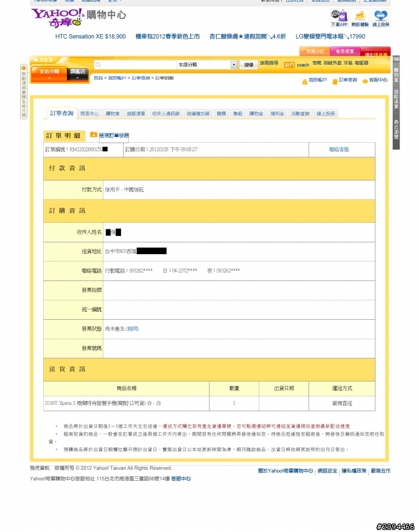Viewport: 419px width, 532px height.
Task: Switch to the 購物金 tab
Action: coord(256,113)
